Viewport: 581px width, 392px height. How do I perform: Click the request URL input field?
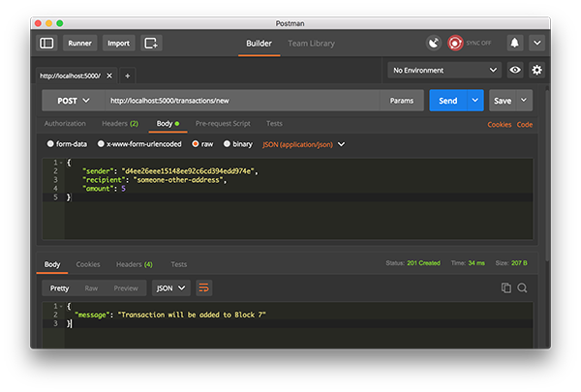pos(242,100)
